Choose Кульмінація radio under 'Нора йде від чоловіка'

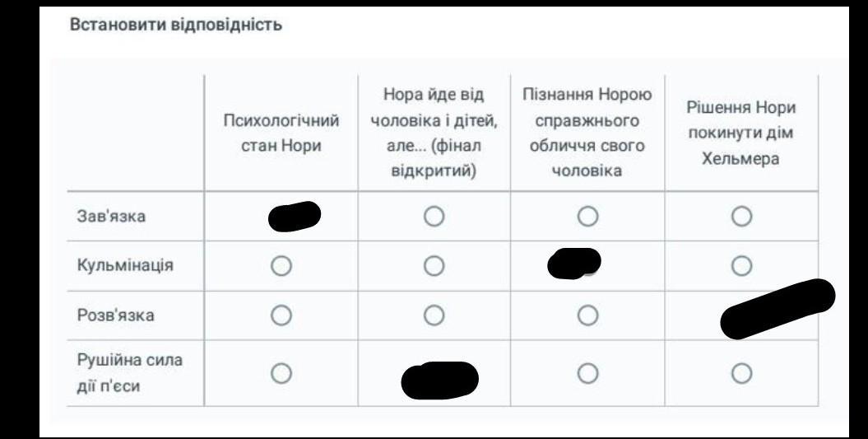(434, 266)
